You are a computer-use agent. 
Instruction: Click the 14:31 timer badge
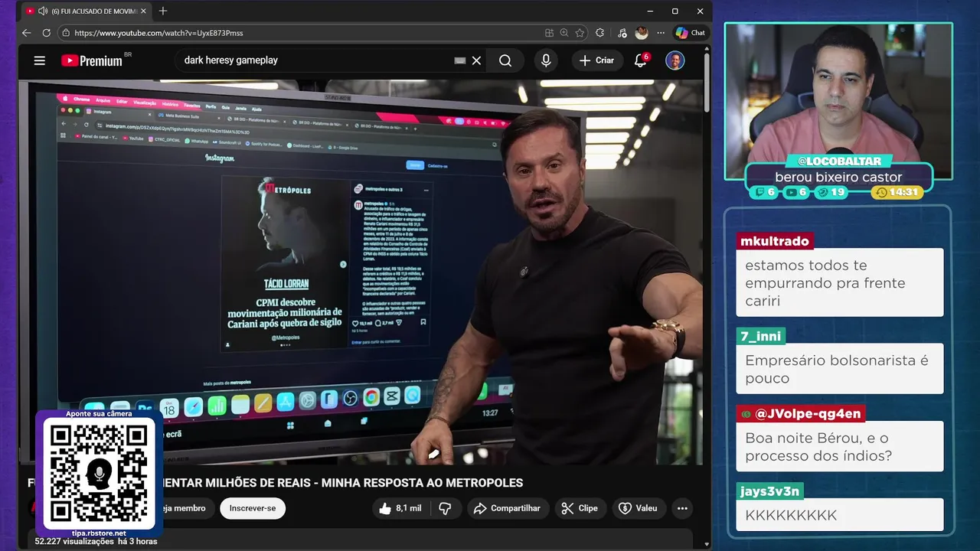pyautogui.click(x=897, y=192)
